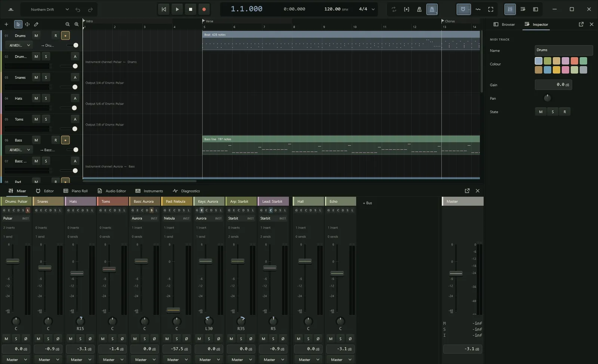Close the mixer bottom panel
The width and height of the screenshot is (598, 364).
(x=478, y=191)
